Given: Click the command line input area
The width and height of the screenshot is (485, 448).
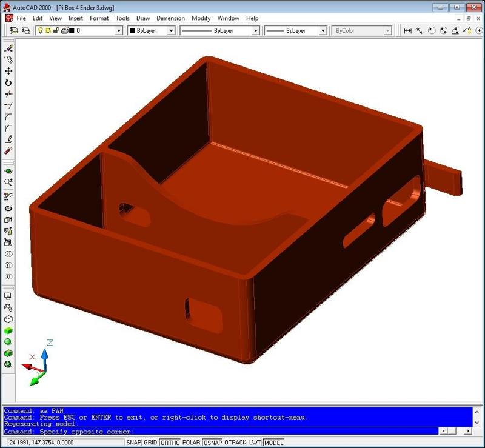Looking at the screenshot, I should click(x=221, y=431).
